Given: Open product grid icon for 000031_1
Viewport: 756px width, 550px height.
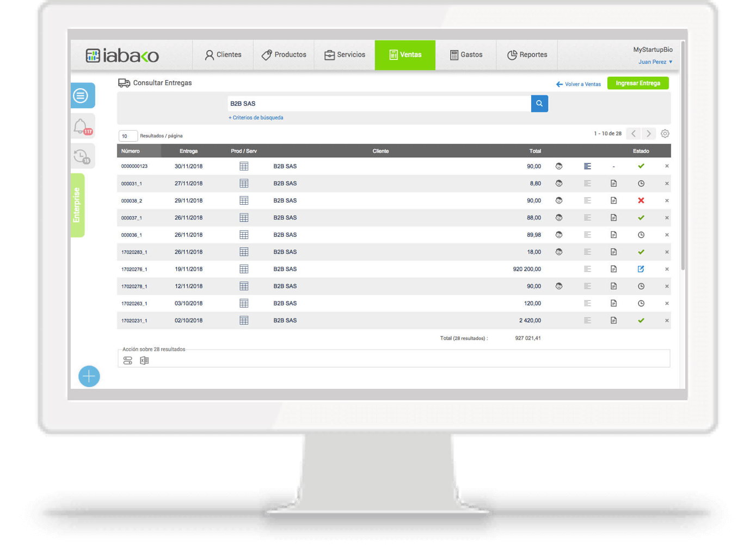Looking at the screenshot, I should point(244,184).
